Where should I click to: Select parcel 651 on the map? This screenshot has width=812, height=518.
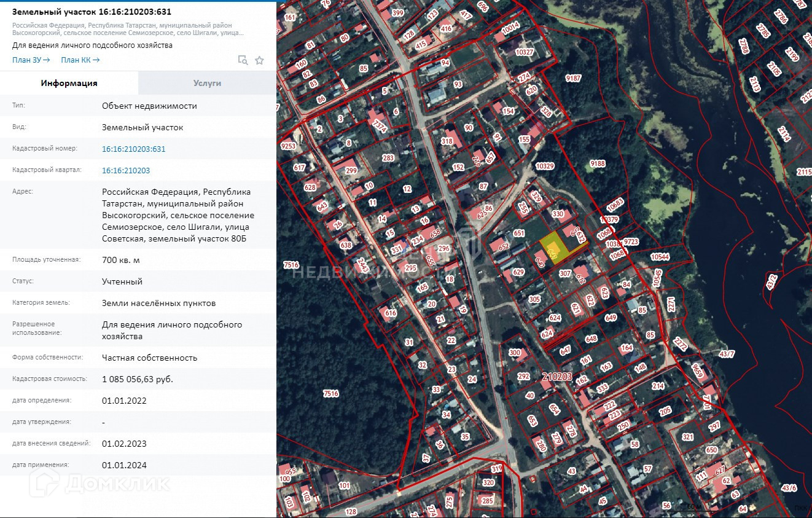(x=519, y=233)
